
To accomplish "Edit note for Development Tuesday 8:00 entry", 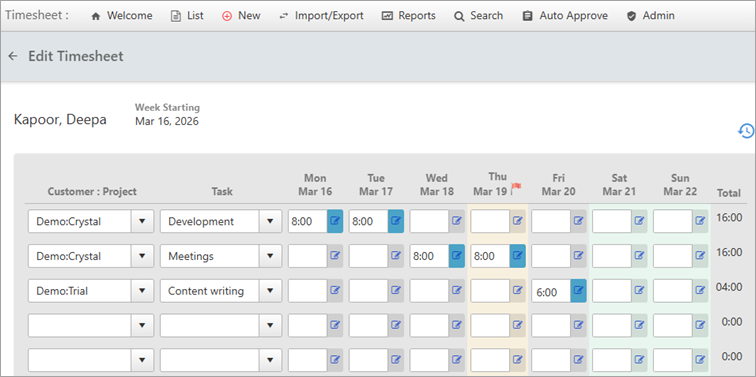I will click(x=396, y=221).
